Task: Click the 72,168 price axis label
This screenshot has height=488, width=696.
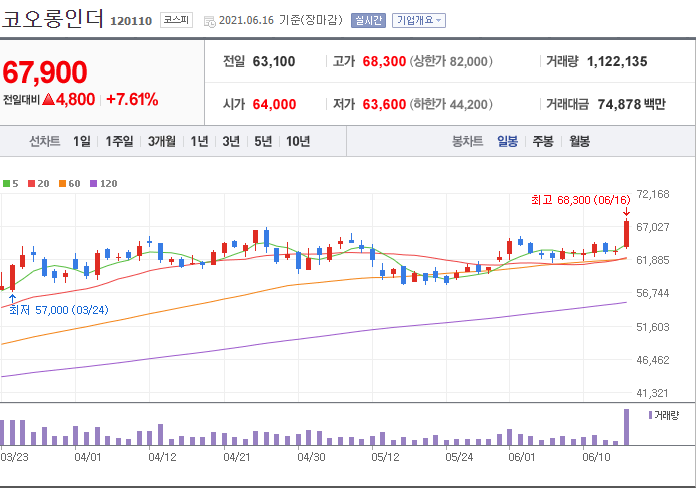Action: 652,194
